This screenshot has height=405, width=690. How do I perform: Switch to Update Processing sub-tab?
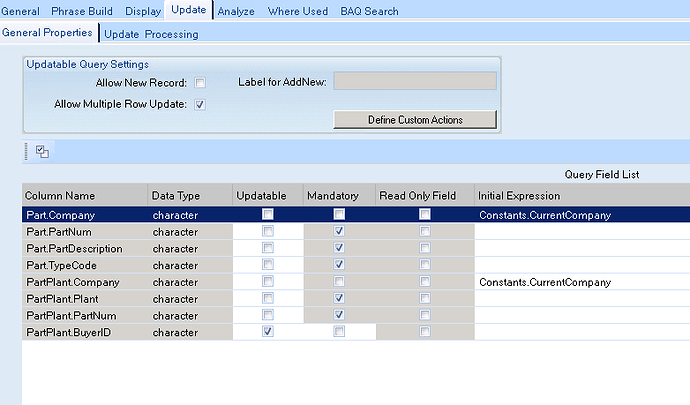pos(151,34)
